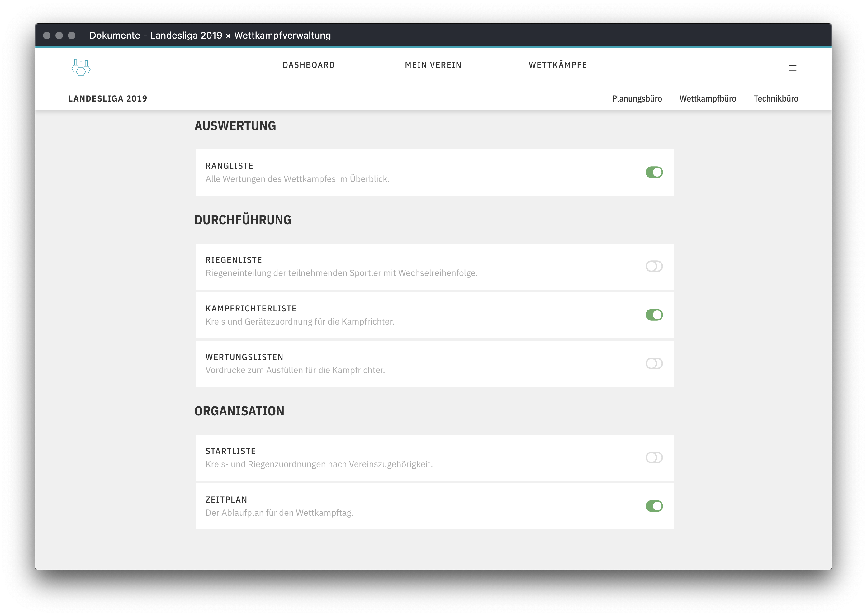Viewport: 867px width, 616px height.
Task: Click the gray window close dot
Action: tap(47, 35)
